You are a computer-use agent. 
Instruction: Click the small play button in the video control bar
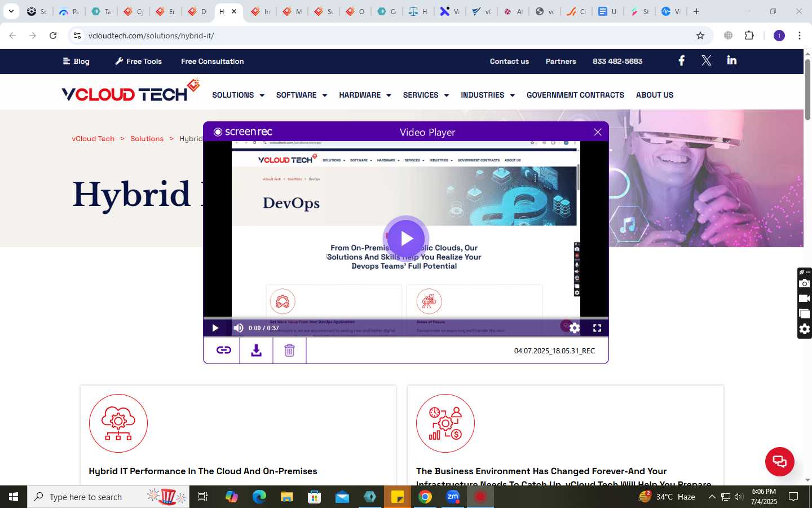coord(215,328)
